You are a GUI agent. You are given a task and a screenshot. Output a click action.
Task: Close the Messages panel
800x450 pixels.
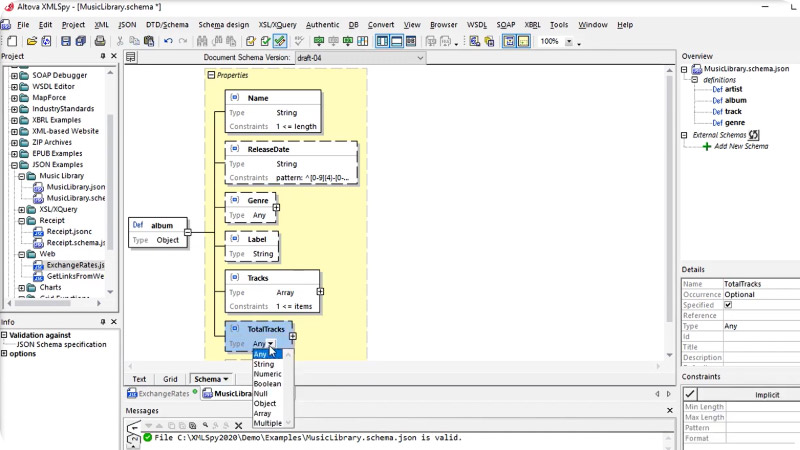[x=670, y=410]
